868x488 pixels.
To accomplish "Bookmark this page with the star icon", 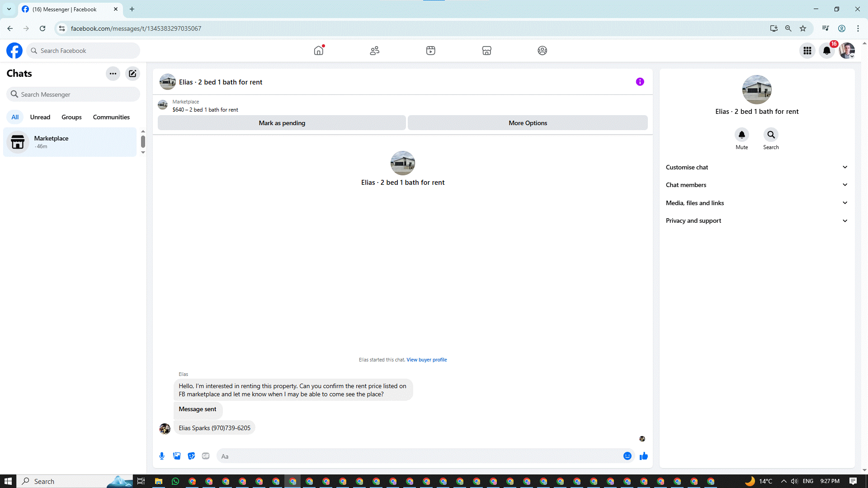I will tap(803, 28).
